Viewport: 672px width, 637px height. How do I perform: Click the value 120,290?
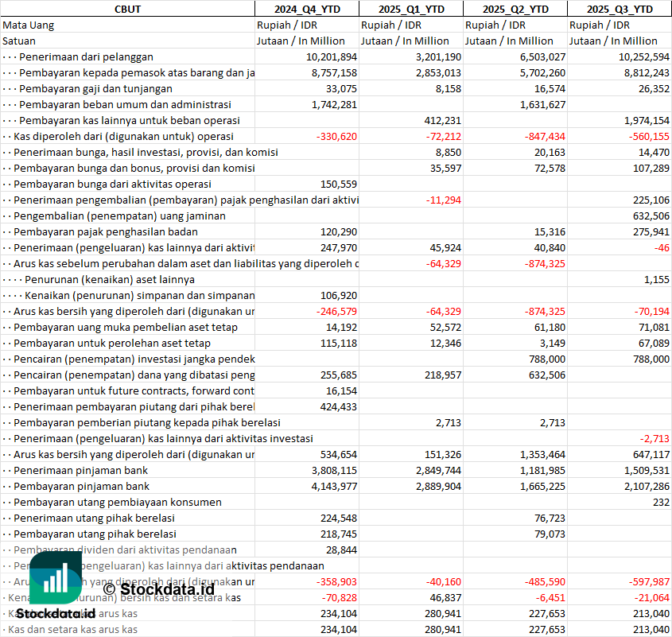339,232
